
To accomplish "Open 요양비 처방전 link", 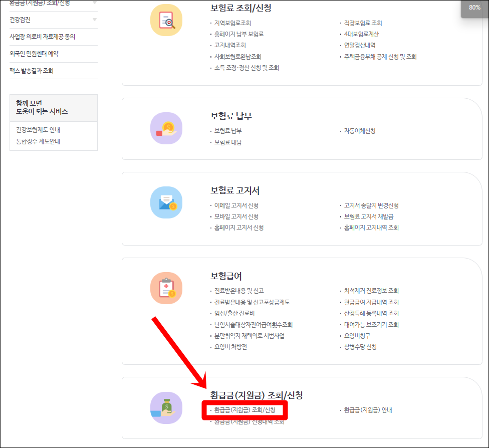I will (x=230, y=347).
